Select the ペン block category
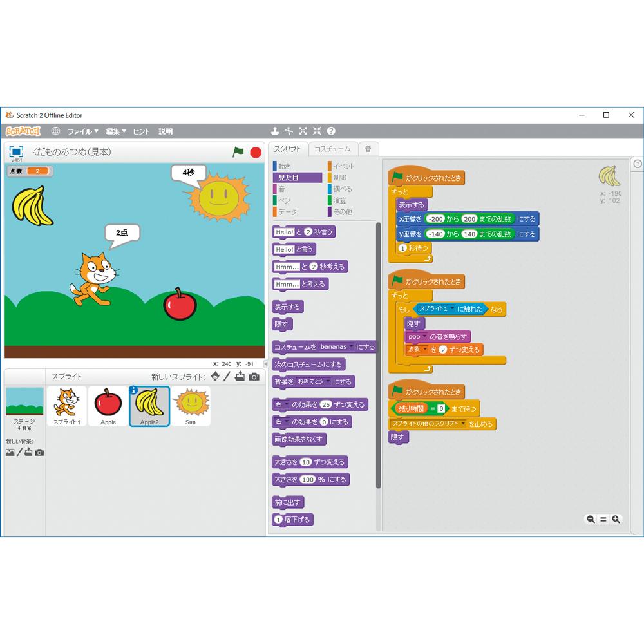 tap(298, 200)
